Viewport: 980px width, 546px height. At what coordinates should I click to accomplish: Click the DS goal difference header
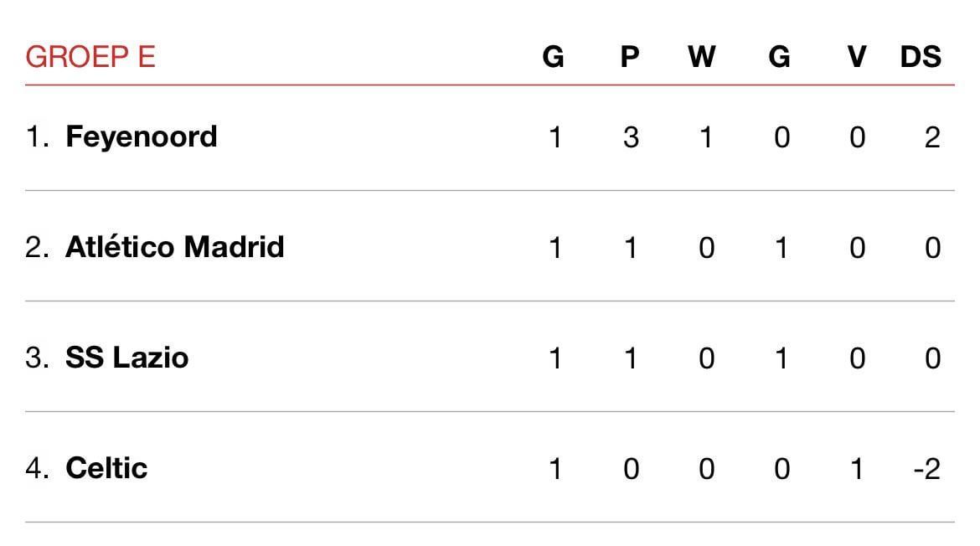pos(920,57)
